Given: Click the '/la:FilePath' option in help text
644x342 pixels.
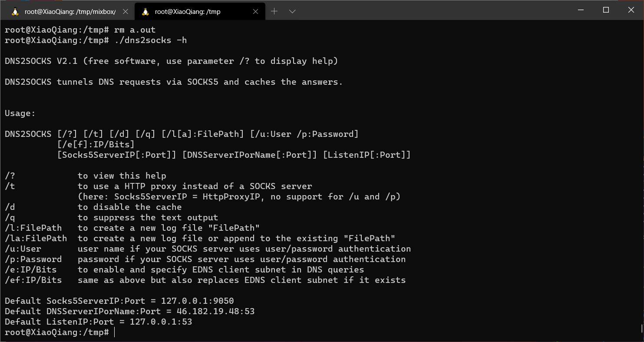Looking at the screenshot, I should (x=36, y=239).
